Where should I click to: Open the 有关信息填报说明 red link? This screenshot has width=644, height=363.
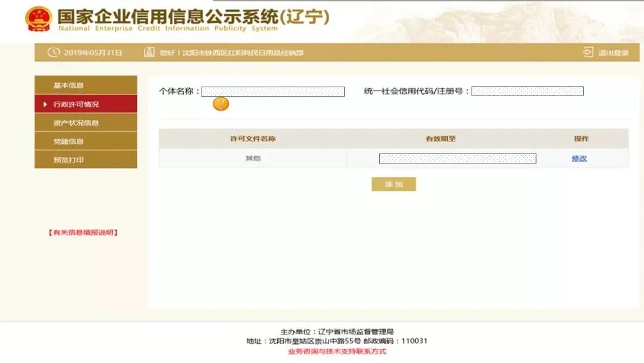click(83, 232)
